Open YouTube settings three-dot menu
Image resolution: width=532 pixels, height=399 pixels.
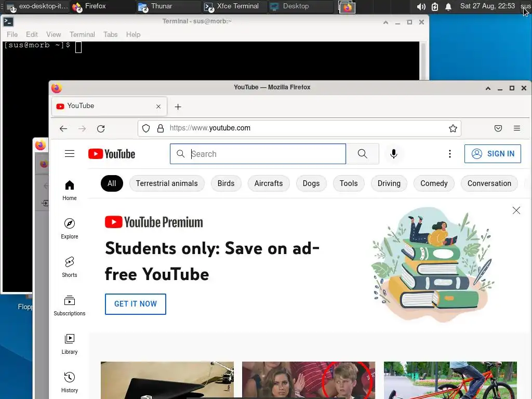click(450, 154)
